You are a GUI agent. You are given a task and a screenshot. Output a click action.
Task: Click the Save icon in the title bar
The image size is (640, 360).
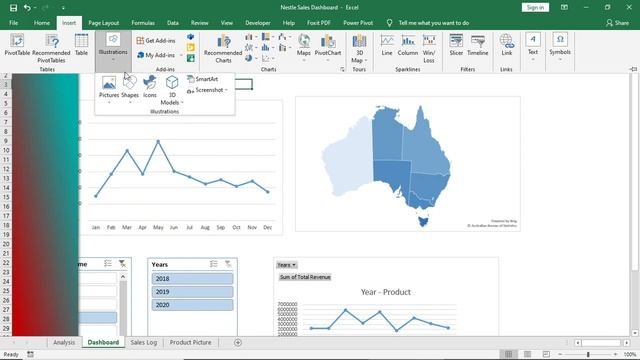(x=13, y=8)
